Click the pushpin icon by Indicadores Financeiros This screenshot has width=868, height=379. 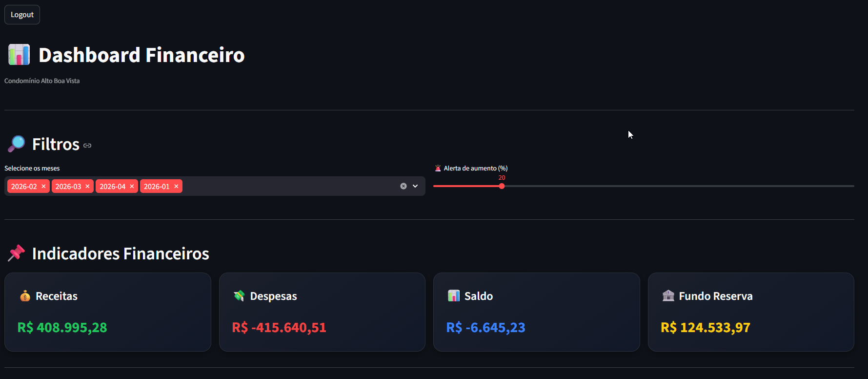(x=17, y=253)
